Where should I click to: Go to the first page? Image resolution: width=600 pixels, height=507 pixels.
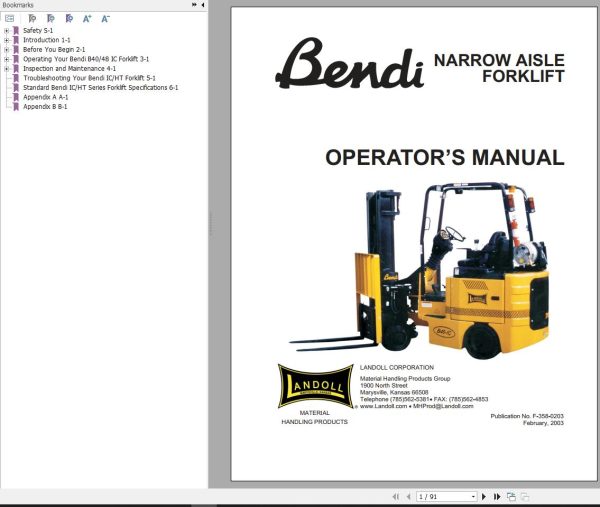[x=396, y=497]
